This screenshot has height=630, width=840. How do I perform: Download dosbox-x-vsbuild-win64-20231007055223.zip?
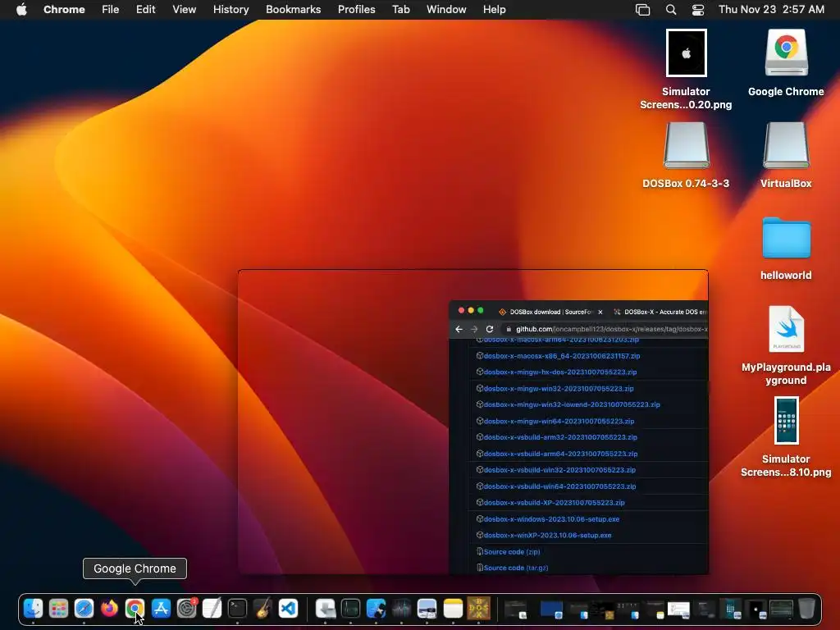click(559, 486)
